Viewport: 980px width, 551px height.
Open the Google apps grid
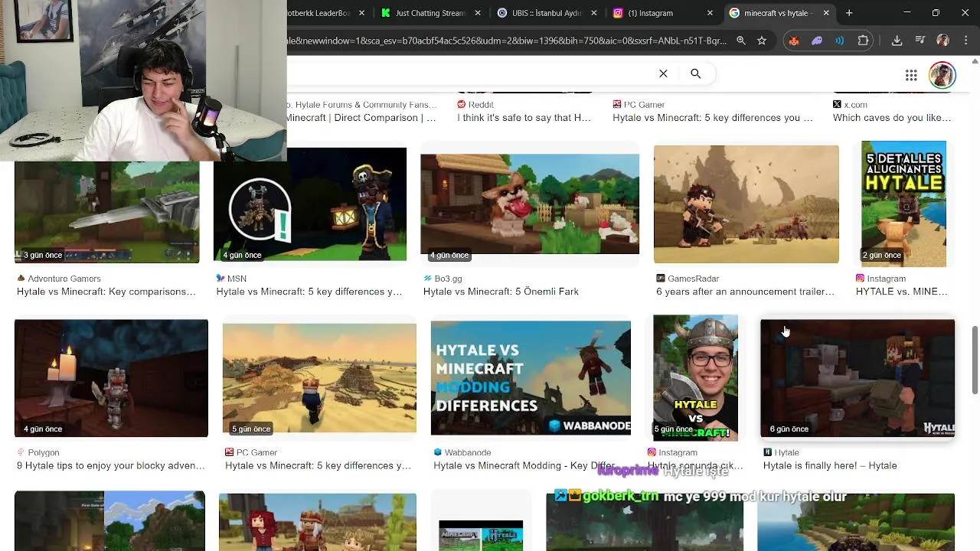click(911, 75)
